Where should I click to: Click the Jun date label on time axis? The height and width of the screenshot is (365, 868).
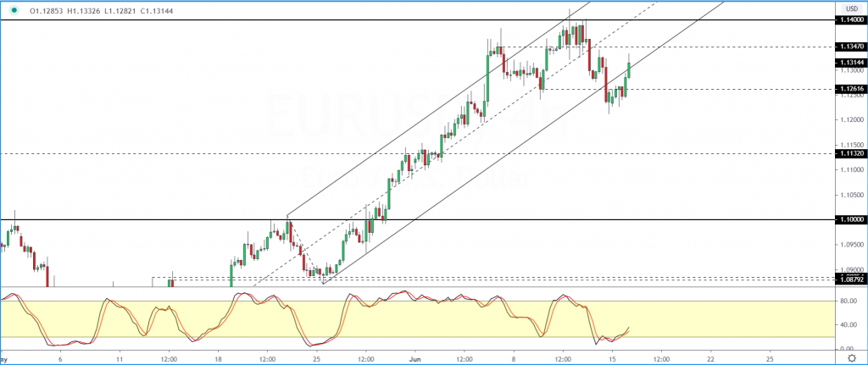pos(415,357)
